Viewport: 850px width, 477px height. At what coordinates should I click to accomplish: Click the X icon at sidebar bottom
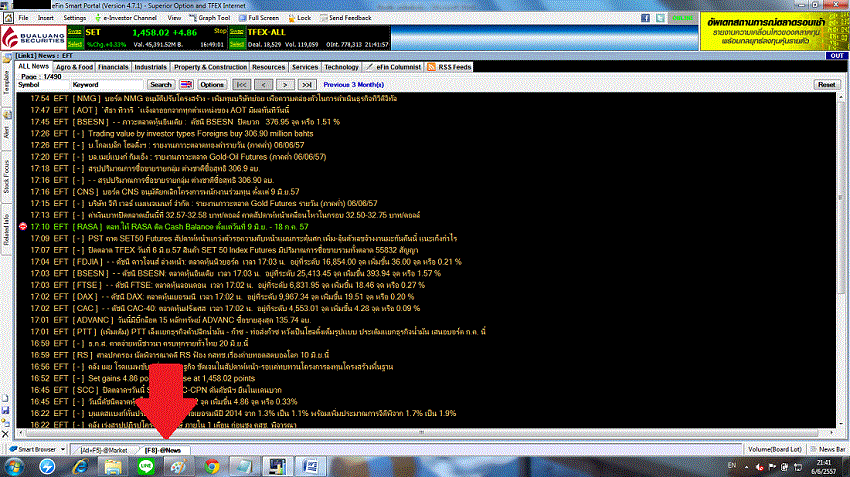(5, 434)
